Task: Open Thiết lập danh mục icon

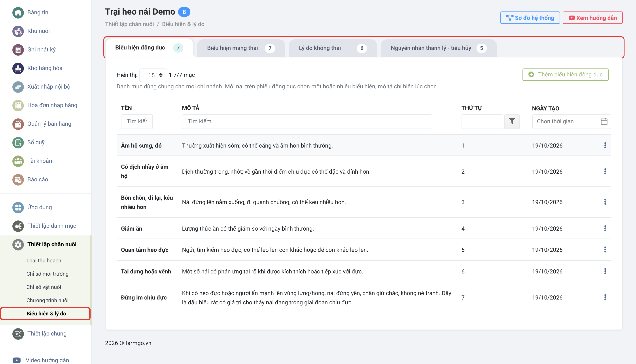Action: click(x=18, y=226)
